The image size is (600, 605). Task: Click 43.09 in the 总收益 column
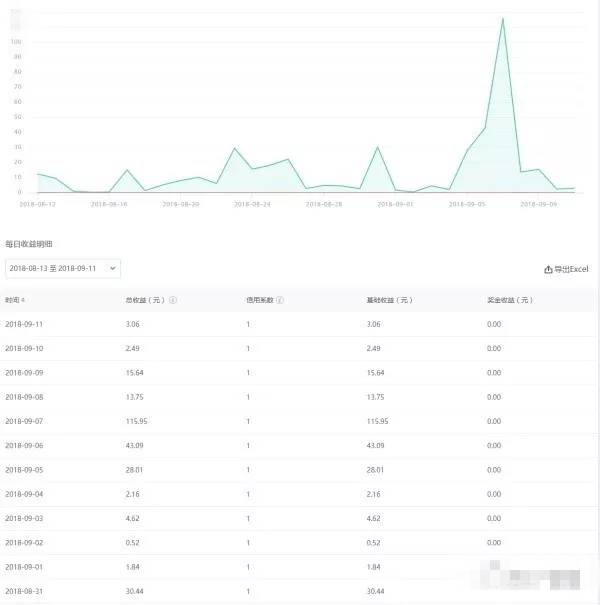pos(134,446)
